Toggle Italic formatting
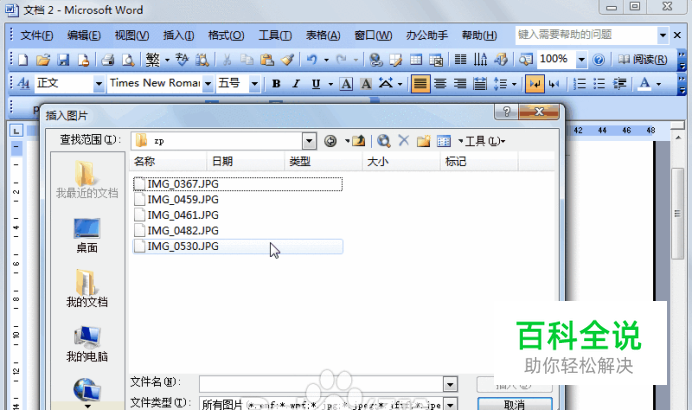The height and width of the screenshot is (410, 692). click(296, 83)
